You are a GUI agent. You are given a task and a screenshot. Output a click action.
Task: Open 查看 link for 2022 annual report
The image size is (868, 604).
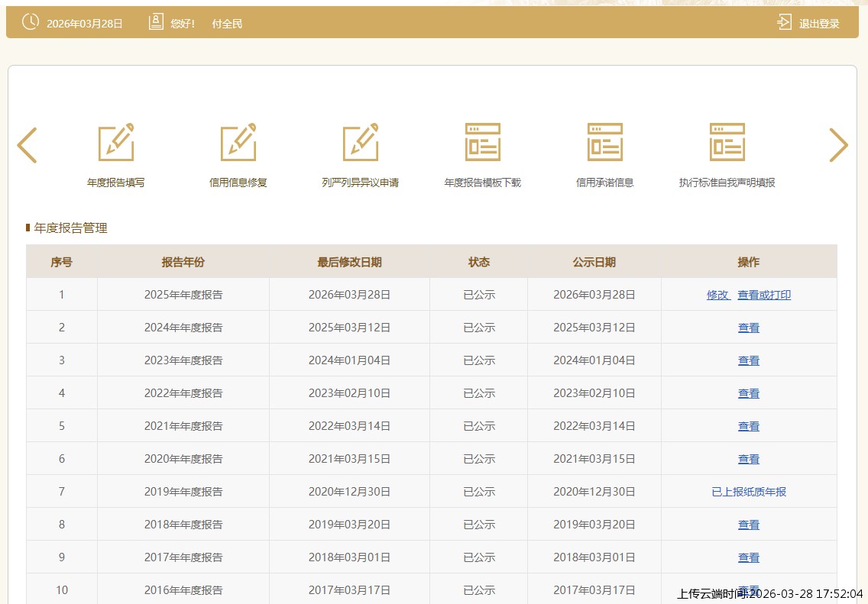click(x=749, y=393)
